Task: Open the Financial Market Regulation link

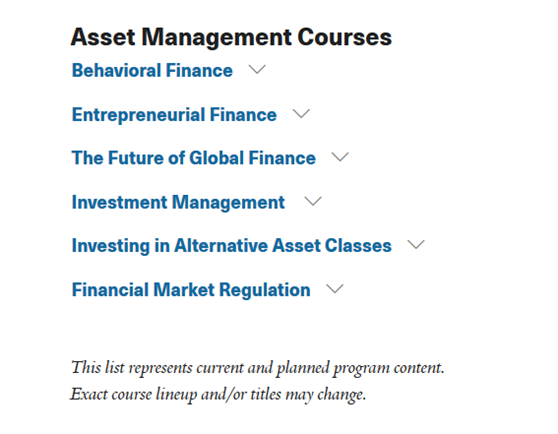Action: 191,290
